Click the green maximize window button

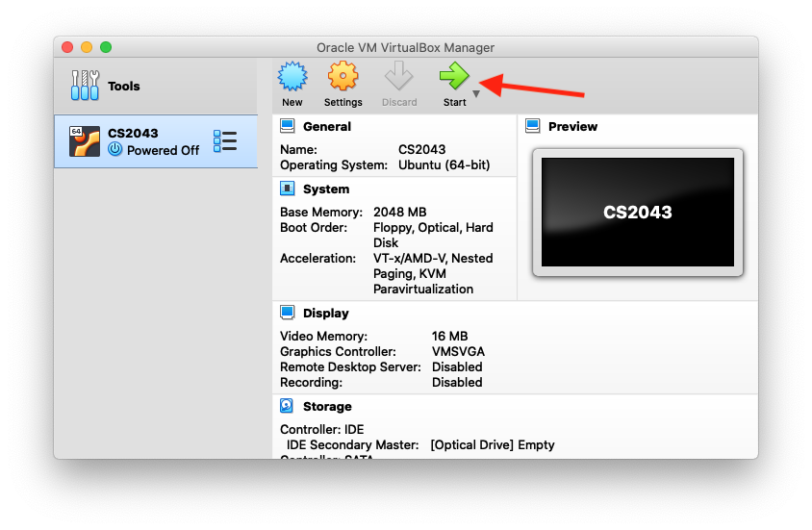tap(106, 47)
